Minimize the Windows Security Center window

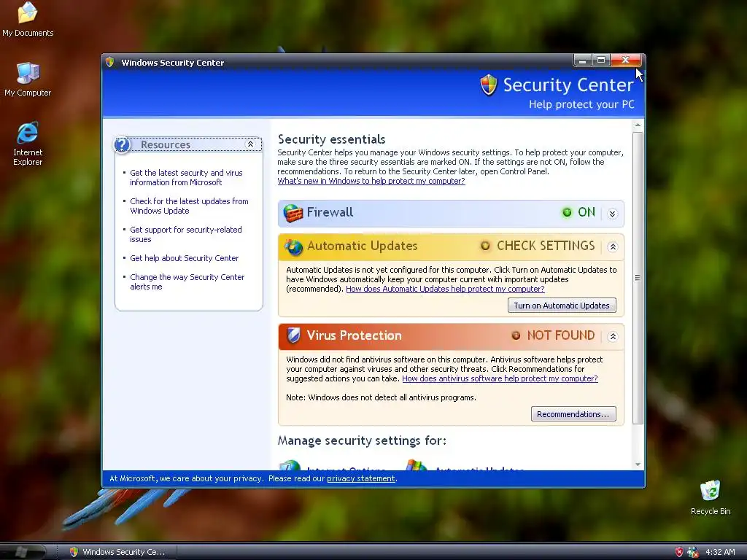click(582, 60)
